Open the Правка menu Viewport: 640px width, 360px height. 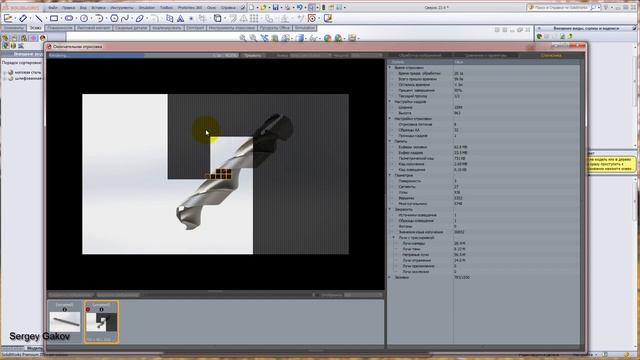[x=68, y=7]
